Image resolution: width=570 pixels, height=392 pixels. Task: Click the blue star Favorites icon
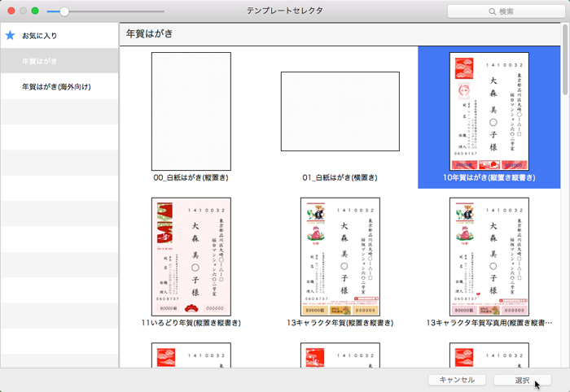tap(11, 36)
